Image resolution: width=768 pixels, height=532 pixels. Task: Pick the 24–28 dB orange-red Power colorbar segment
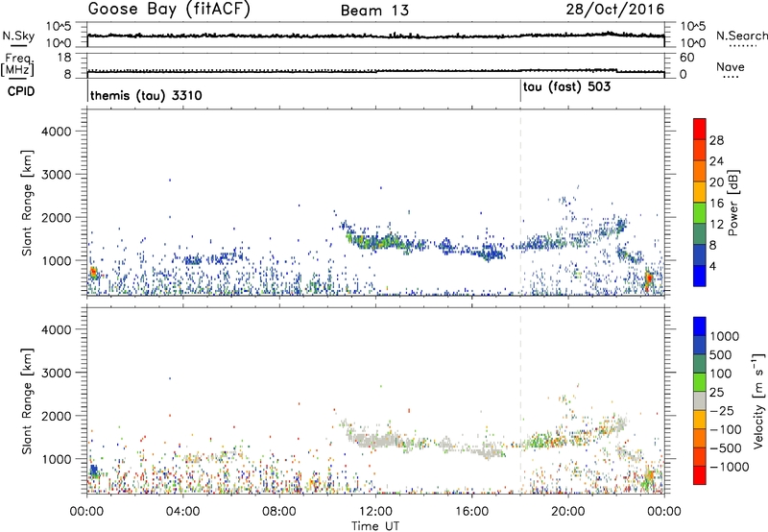700,150
